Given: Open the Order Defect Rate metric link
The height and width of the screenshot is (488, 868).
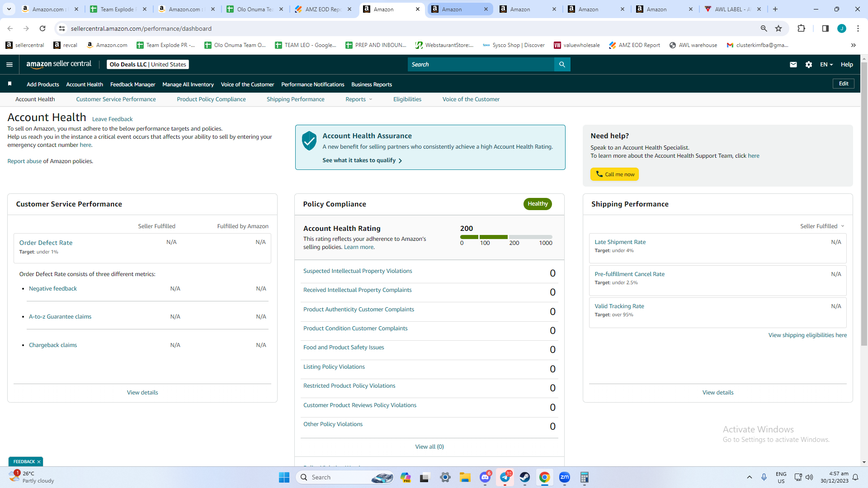Looking at the screenshot, I should (x=46, y=243).
